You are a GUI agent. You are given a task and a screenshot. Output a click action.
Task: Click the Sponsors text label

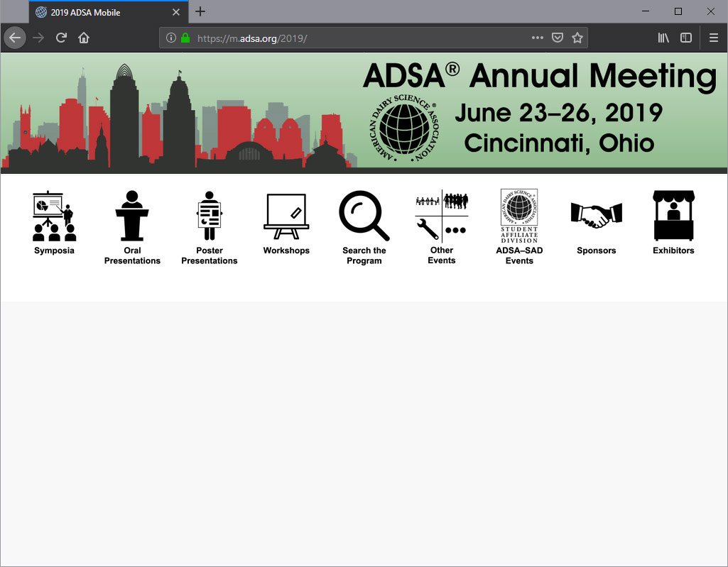coord(597,251)
